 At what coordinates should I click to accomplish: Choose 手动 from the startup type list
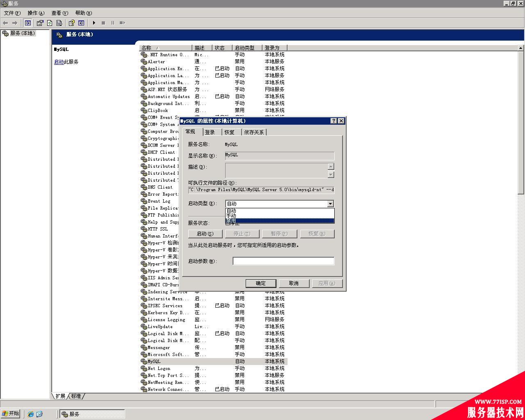point(280,216)
